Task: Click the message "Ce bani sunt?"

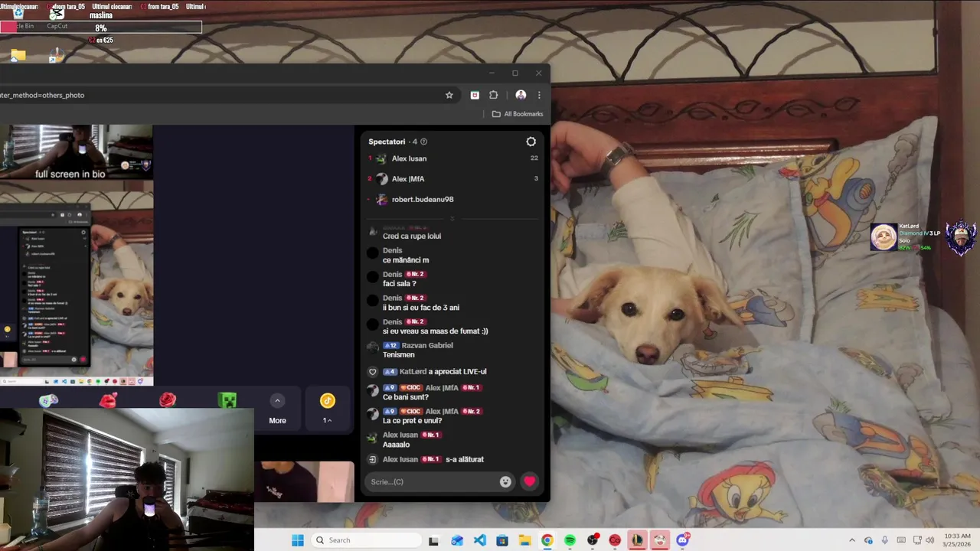Action: pos(406,397)
